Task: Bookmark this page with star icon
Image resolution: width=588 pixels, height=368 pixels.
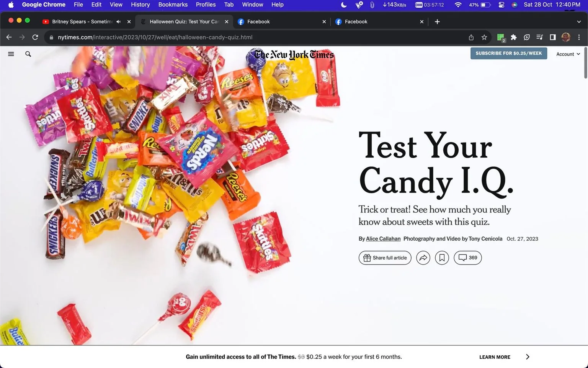Action: (484, 37)
